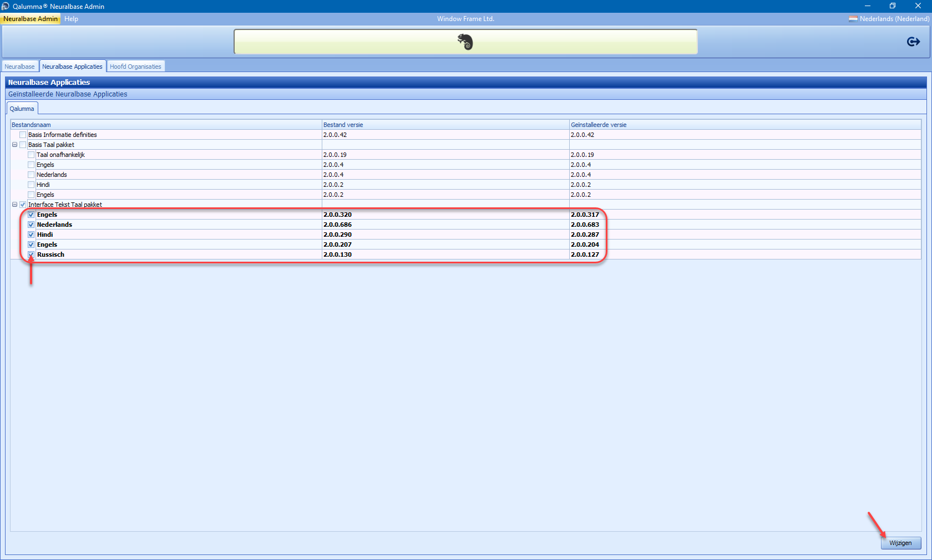Switch to the Neuralbase tab

pos(19,67)
